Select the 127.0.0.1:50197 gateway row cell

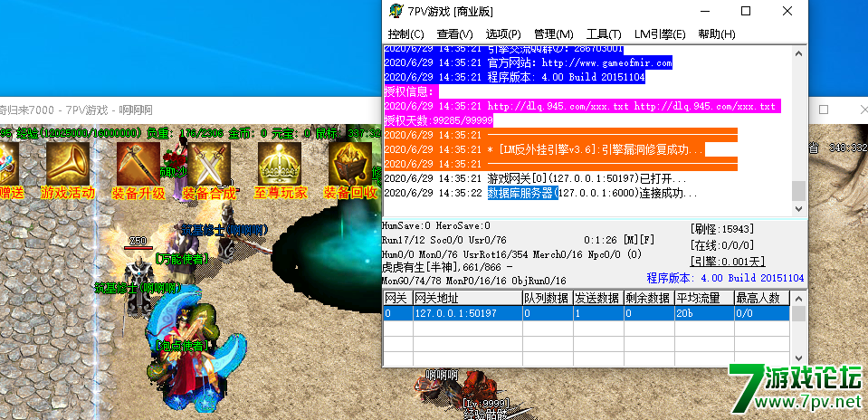pos(467,313)
